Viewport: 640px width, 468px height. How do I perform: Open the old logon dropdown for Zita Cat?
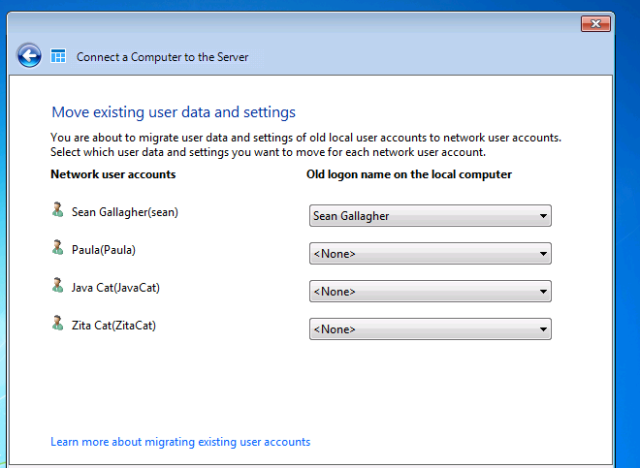tap(430, 329)
